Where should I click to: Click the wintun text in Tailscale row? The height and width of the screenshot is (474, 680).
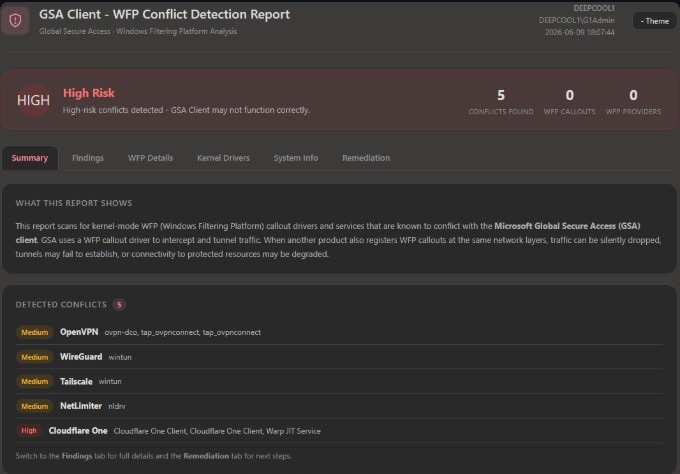110,382
